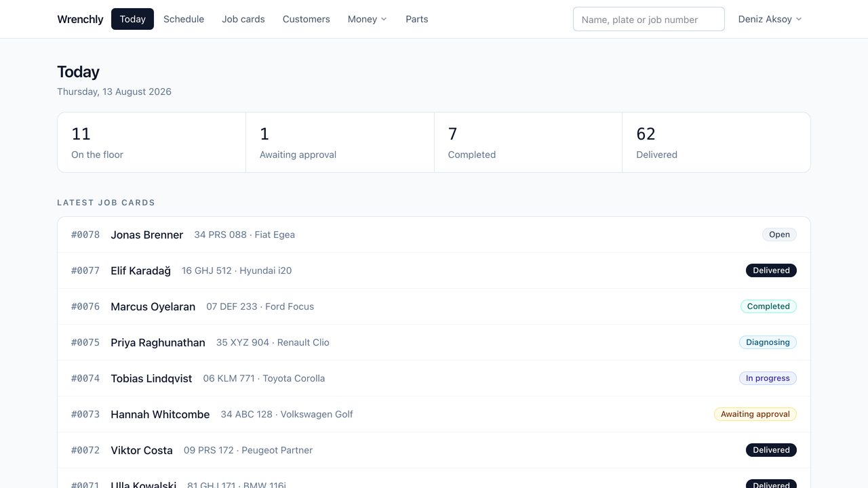The image size is (868, 488).
Task: Click vehicle text 16 GHJ 512 · Hyundai i20
Action: point(237,270)
